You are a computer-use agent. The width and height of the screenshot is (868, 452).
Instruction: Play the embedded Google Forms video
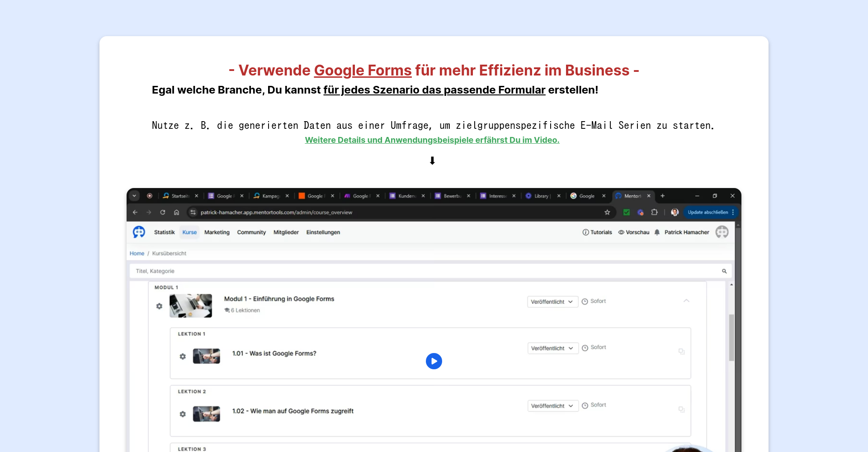click(434, 361)
